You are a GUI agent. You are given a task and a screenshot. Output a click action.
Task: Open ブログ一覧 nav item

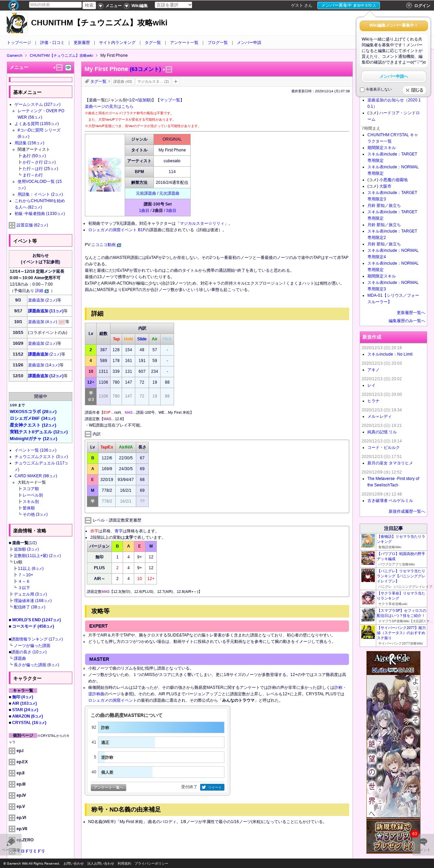218,43
